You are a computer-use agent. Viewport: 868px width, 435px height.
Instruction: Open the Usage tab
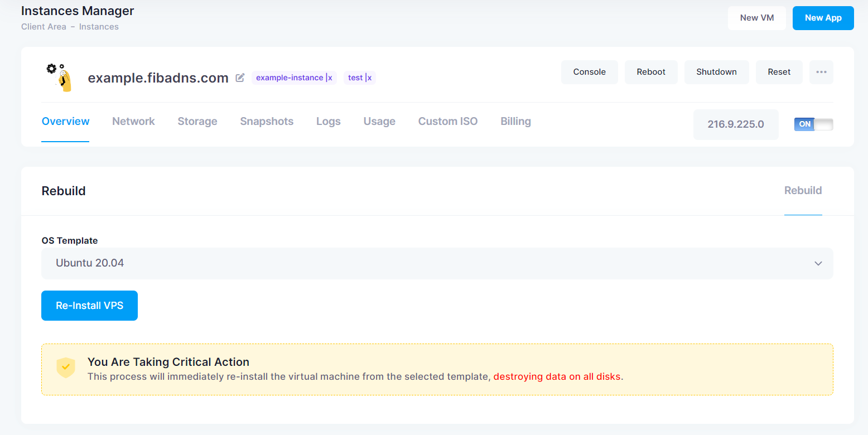[379, 122]
